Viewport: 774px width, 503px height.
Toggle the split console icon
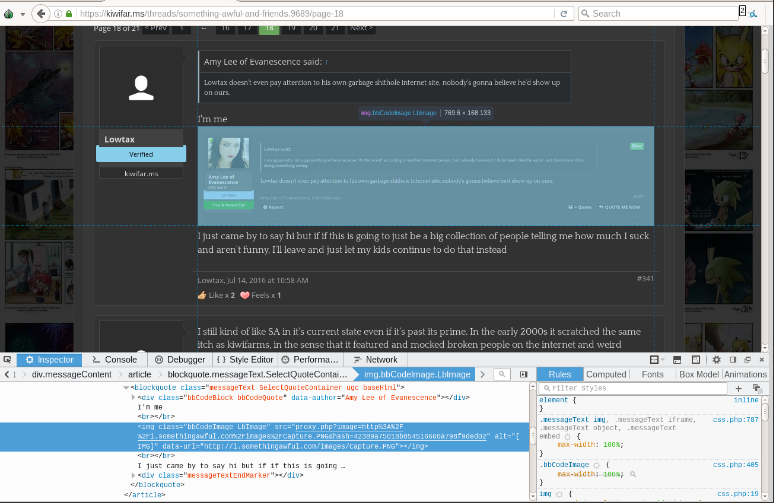point(677,359)
